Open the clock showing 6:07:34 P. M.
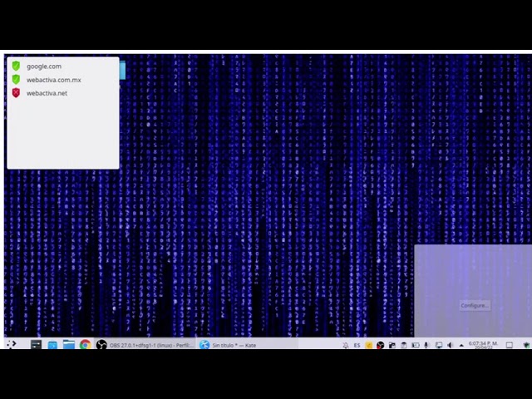The image size is (532, 399). point(483,345)
